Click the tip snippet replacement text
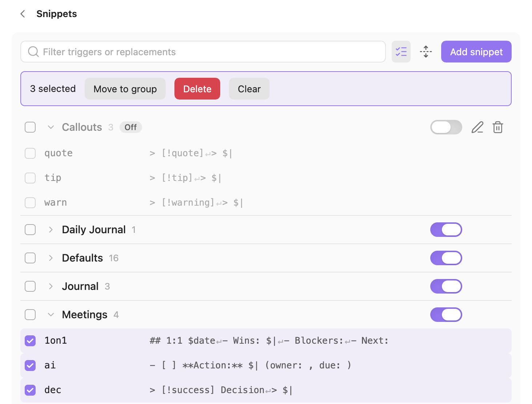The height and width of the screenshot is (404, 532). 185,178
